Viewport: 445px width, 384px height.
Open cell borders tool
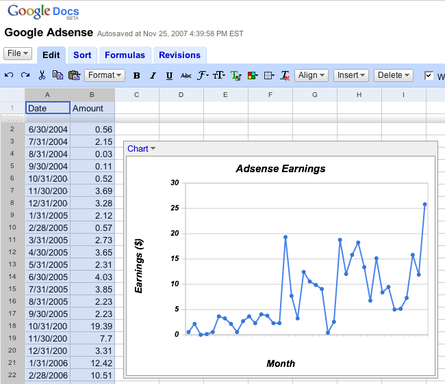pyautogui.click(x=269, y=76)
